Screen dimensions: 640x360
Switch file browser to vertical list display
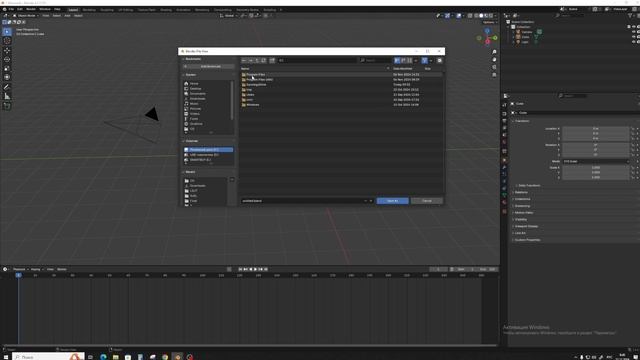(397, 60)
